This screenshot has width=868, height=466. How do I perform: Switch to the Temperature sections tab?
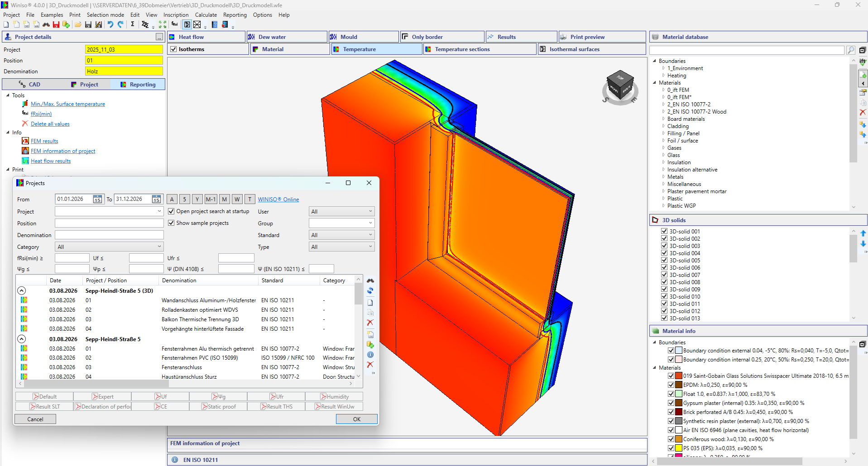click(x=480, y=49)
